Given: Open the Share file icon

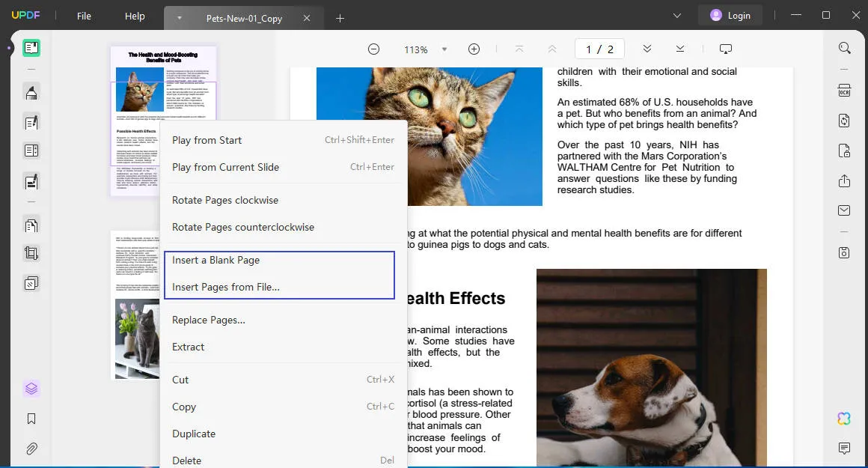Looking at the screenshot, I should 843,180.
